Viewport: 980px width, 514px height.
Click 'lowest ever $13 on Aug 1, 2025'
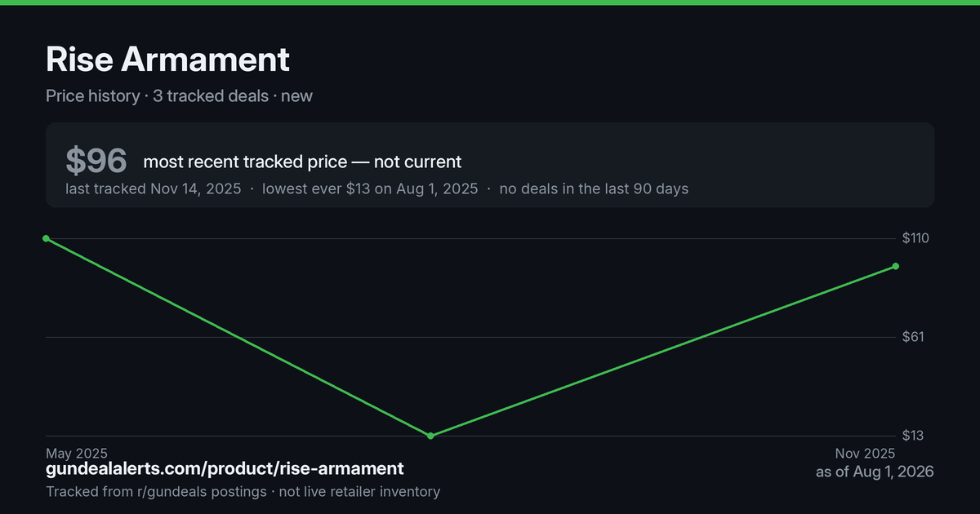pyautogui.click(x=370, y=188)
